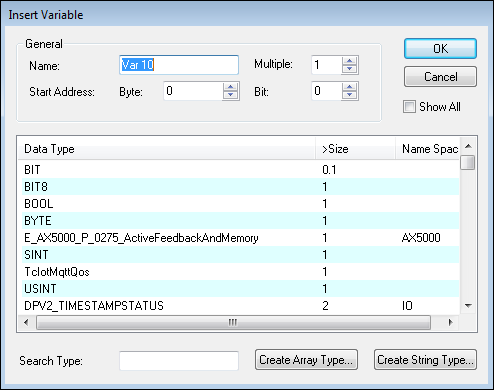Viewport: 494px width, 390px height.
Task: Sort by Size column header
Action: pyautogui.click(x=355, y=149)
